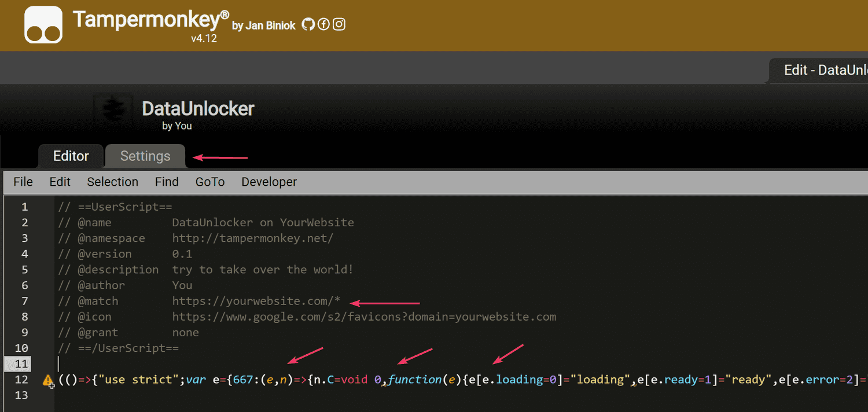Open the Find menu
868x412 pixels.
(167, 182)
